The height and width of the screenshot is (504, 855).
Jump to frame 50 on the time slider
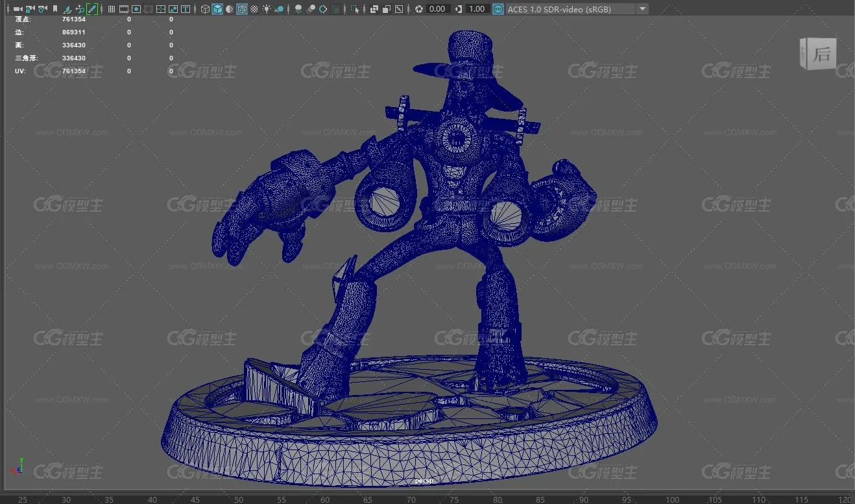(239, 499)
